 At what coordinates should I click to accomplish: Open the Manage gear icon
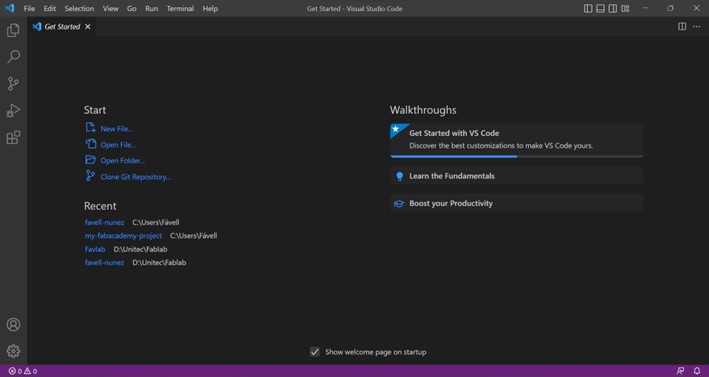13,351
